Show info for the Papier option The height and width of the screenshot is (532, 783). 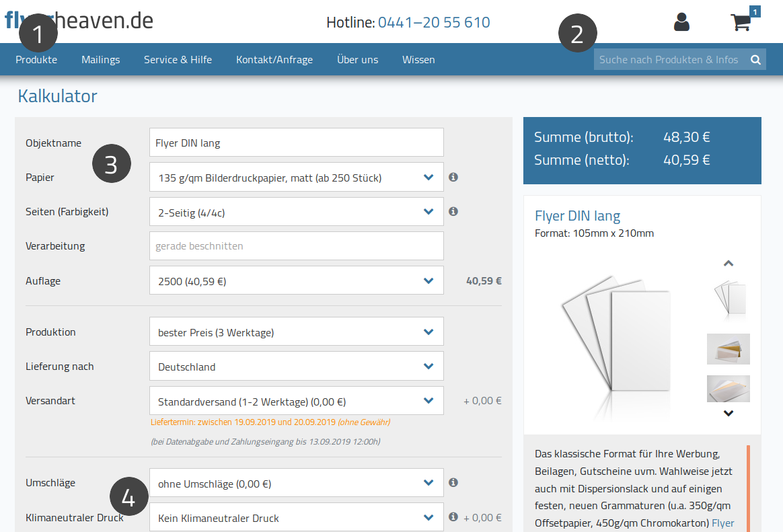tap(453, 177)
